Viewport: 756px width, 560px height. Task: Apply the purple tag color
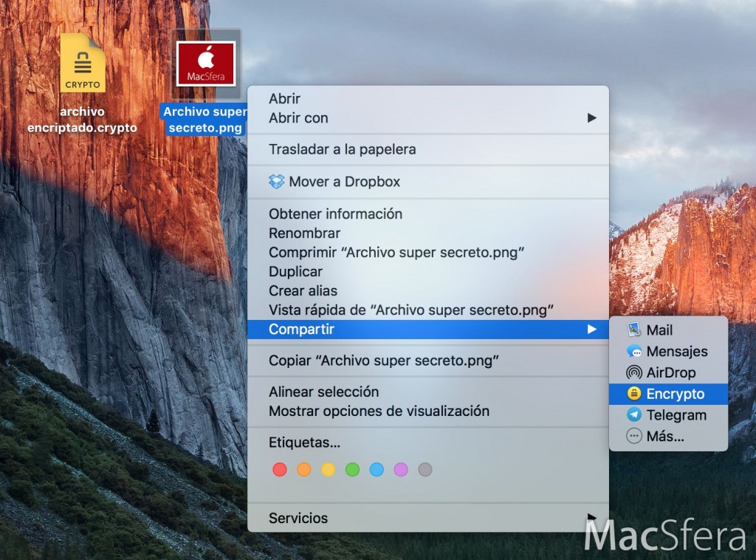pos(401,469)
